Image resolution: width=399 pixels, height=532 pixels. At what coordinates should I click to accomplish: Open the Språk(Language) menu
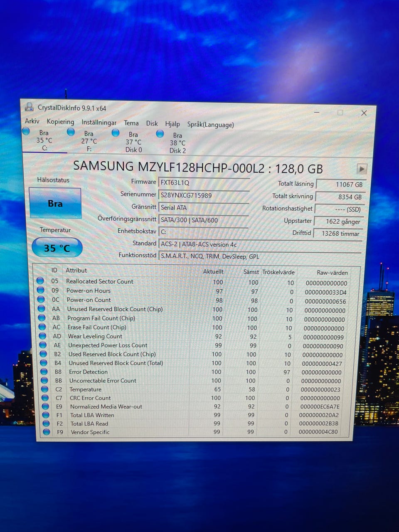210,124
